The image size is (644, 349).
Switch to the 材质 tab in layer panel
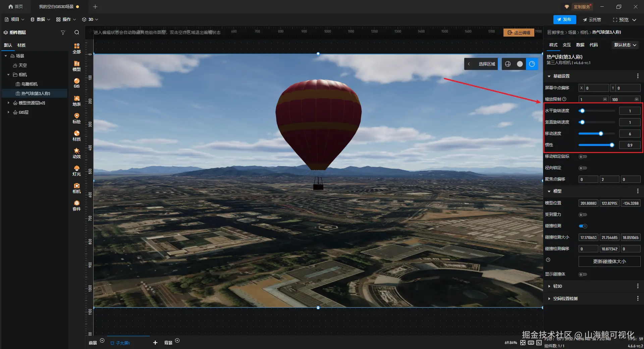[x=21, y=45]
